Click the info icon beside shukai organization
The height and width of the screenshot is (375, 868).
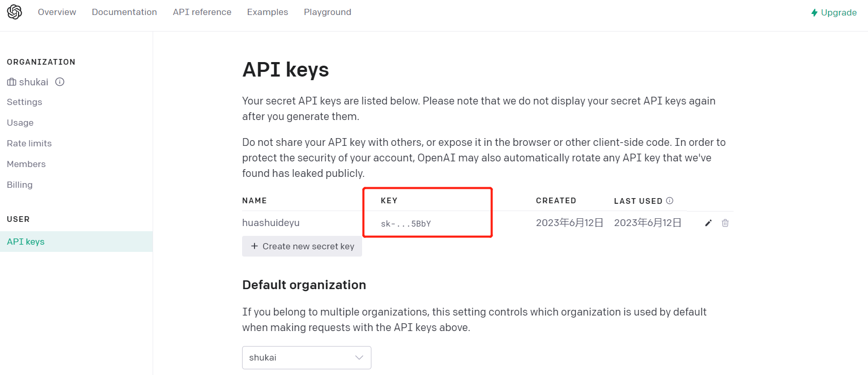coord(60,82)
